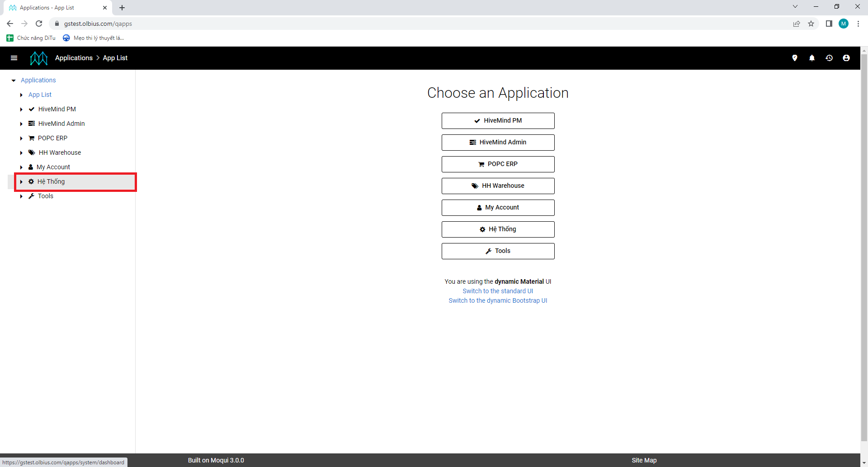The width and height of the screenshot is (868, 467).
Task: Expand the My Account tree node
Action: [21, 167]
